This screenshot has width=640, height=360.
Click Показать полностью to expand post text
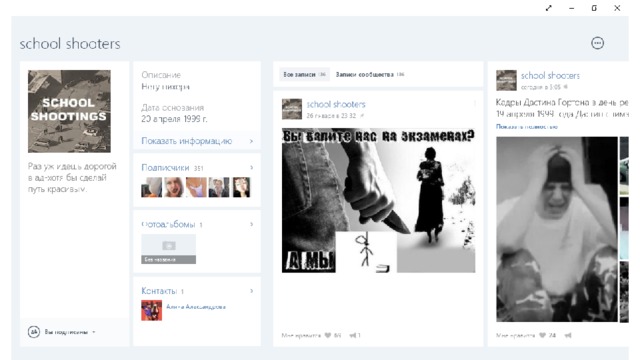point(527,127)
